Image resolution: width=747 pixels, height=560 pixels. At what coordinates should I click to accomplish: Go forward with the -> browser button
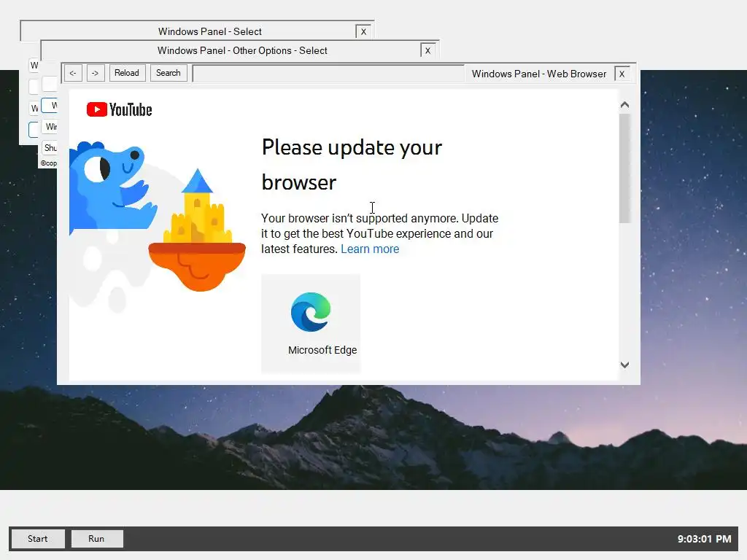[96, 73]
